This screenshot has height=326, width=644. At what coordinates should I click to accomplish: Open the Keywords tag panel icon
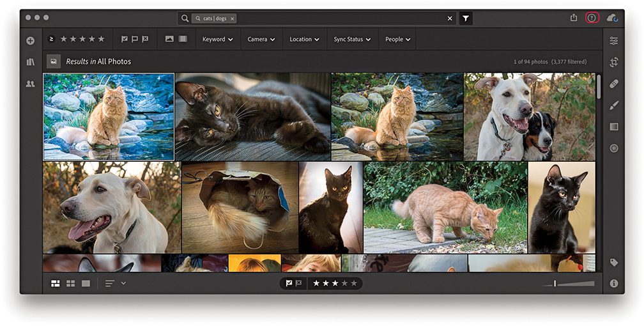click(613, 263)
